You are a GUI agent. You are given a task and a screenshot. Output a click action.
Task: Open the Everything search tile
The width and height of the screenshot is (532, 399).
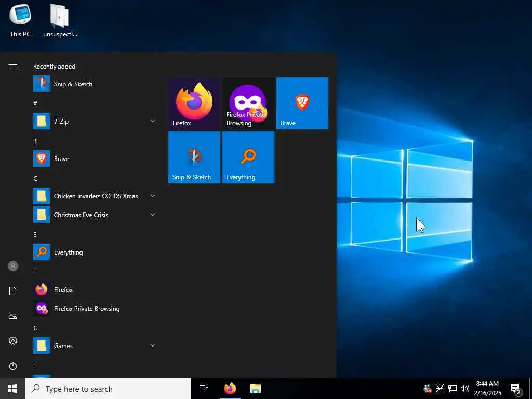248,157
